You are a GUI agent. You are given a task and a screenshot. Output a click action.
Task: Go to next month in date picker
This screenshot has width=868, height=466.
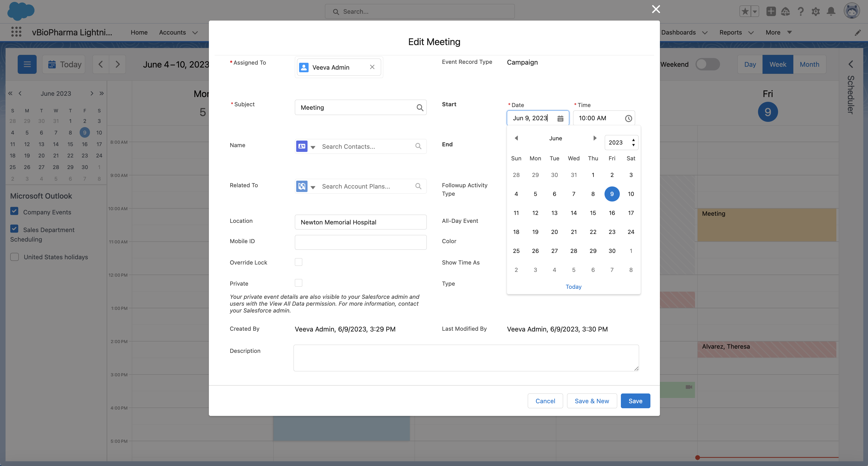[x=595, y=138]
